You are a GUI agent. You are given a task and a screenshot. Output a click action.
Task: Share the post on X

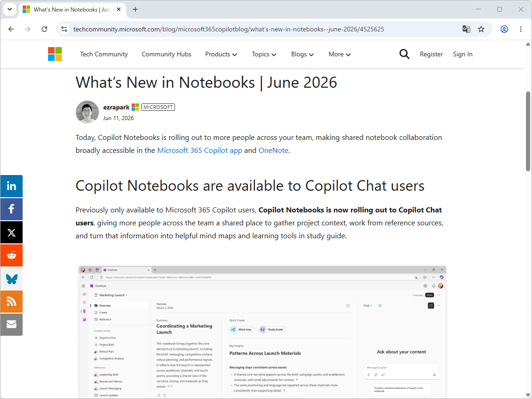pyautogui.click(x=12, y=232)
